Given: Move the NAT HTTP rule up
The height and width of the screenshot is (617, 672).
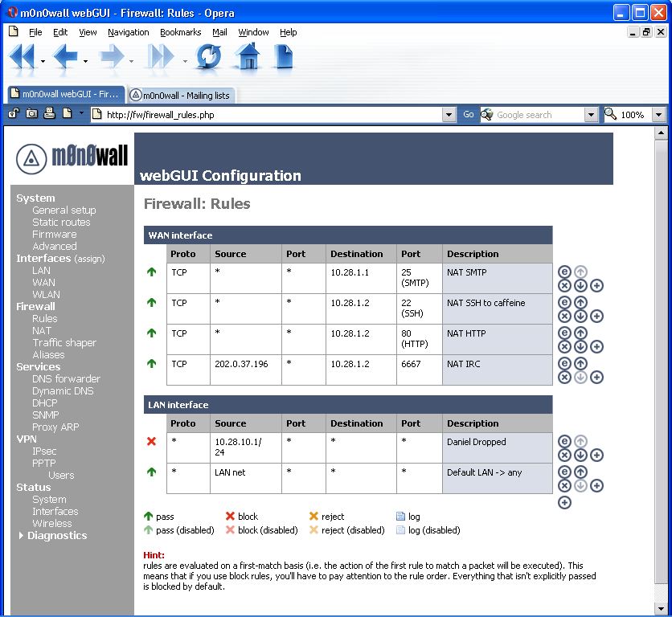Looking at the screenshot, I should point(580,333).
